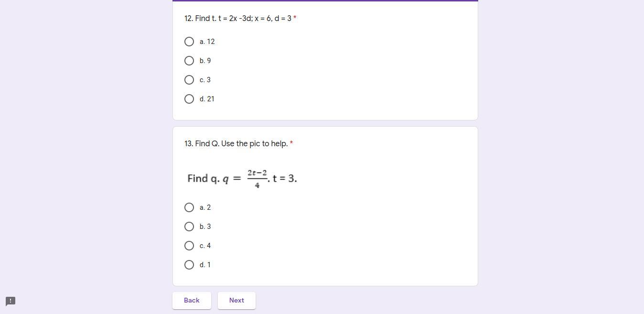Go to the previous page with Back
This screenshot has width=644, height=314.
pos(192,301)
